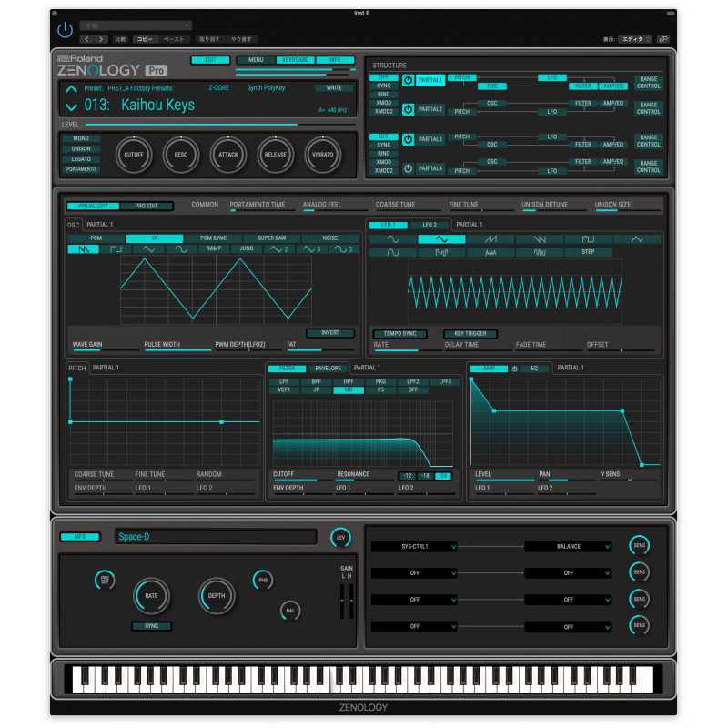Viewport: 728px width, 728px height.
Task: Toggle the PARTIAL2 power icon
Action: coord(408,109)
